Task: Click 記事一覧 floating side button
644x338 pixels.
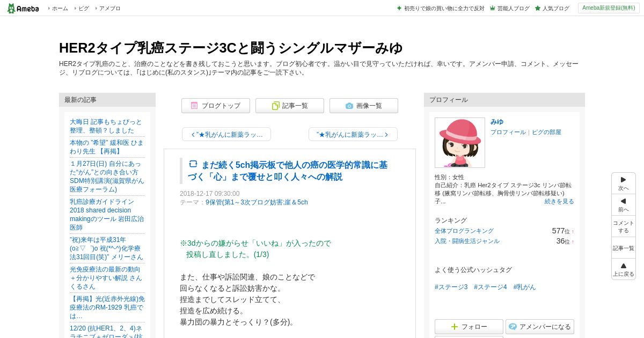Action: click(624, 248)
